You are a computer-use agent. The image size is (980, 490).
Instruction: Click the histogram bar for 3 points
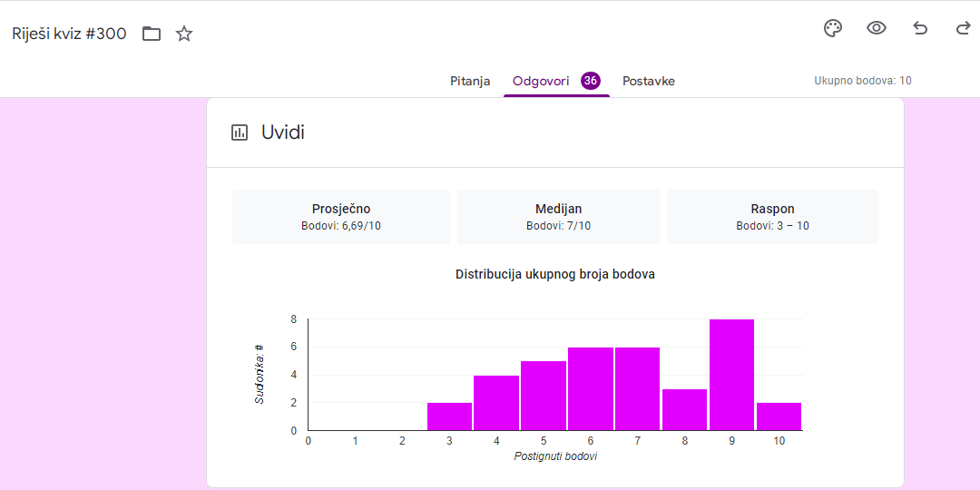click(449, 416)
